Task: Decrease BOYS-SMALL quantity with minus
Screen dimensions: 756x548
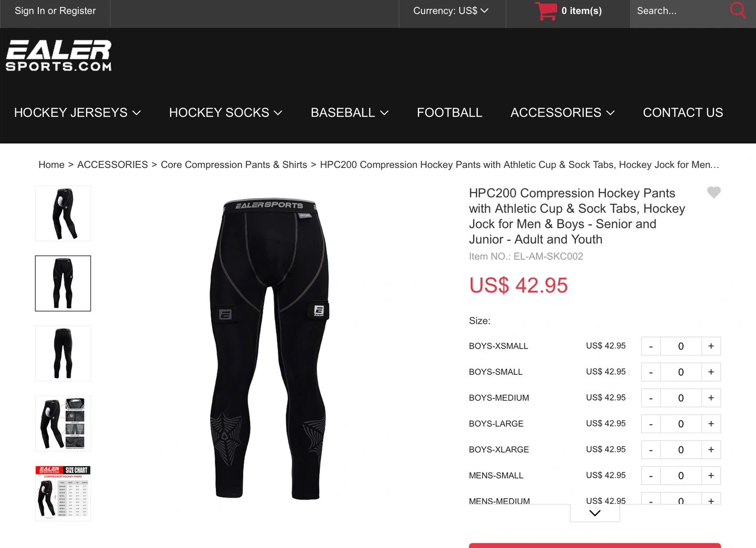Action: pyautogui.click(x=651, y=372)
